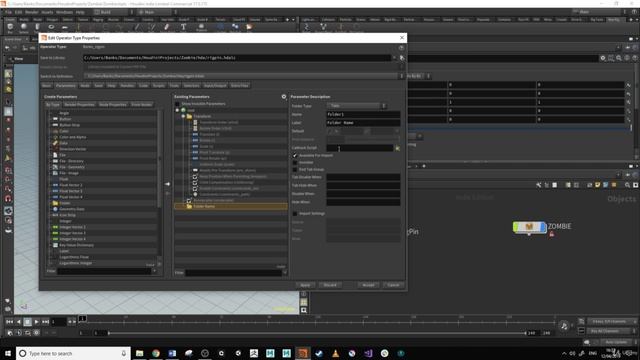Choose the Color parameter type
Viewport: 640px width, 360px height.
[x=64, y=131]
